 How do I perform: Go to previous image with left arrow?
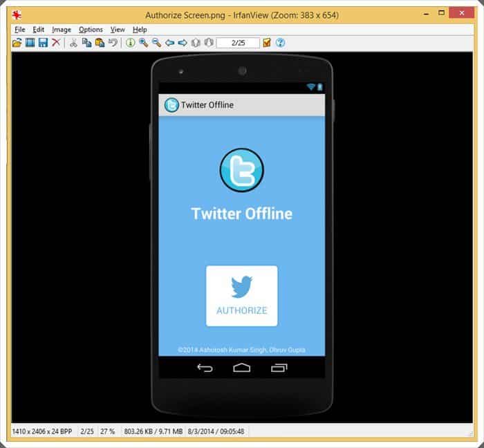[169, 43]
